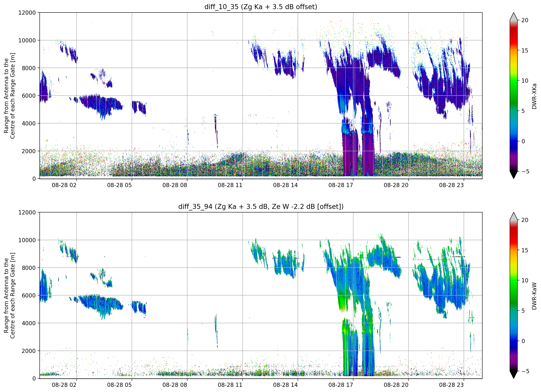Click the bottom plot's "08-28 23" time tick
Screen dimensions: 541x392
coord(451,385)
